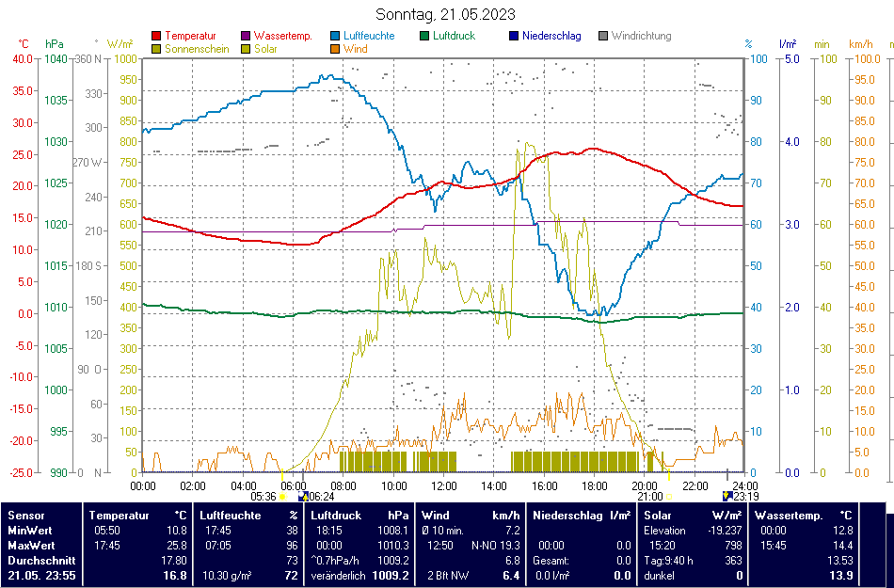Click the solar maximum value 798
Screen dimensions: 894x588
(733, 546)
